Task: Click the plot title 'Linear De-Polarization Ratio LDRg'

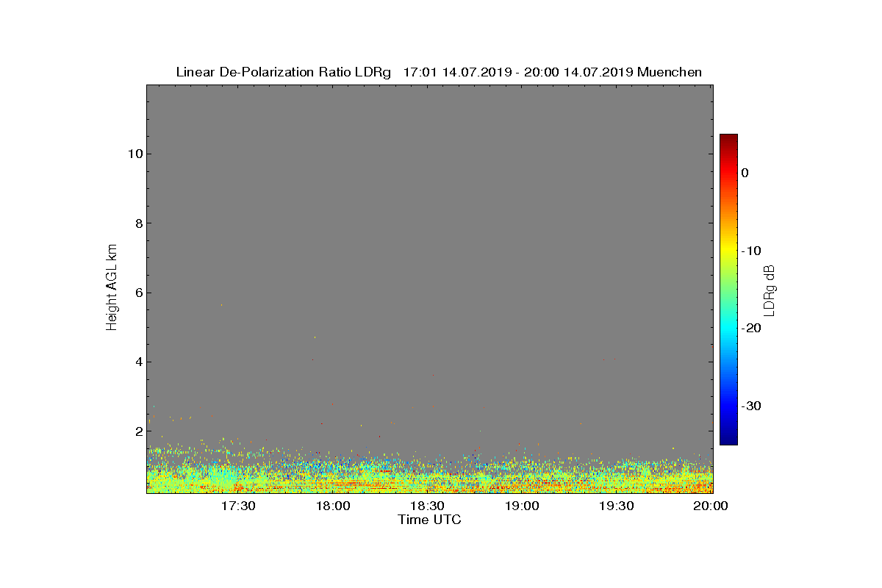Action: [283, 72]
